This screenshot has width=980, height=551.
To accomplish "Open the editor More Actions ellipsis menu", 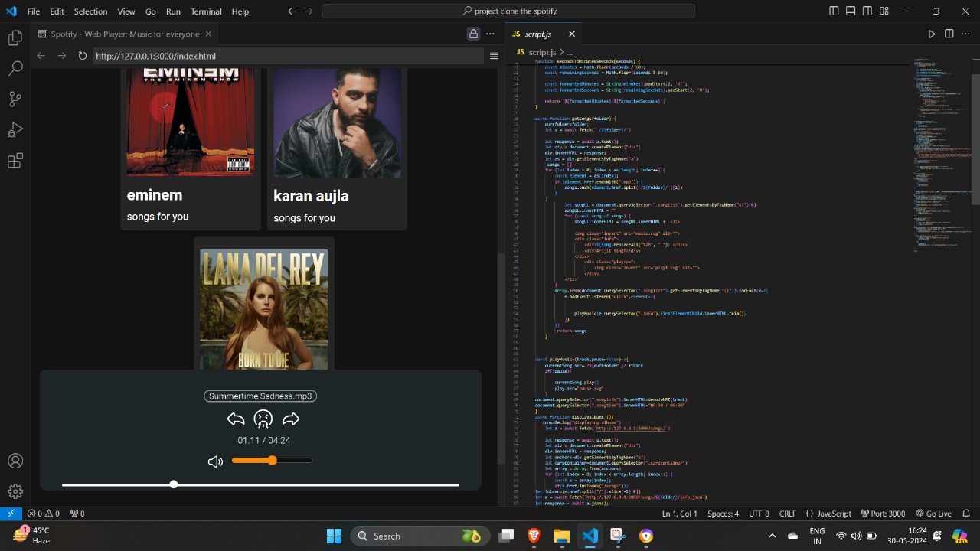I will 966,34.
